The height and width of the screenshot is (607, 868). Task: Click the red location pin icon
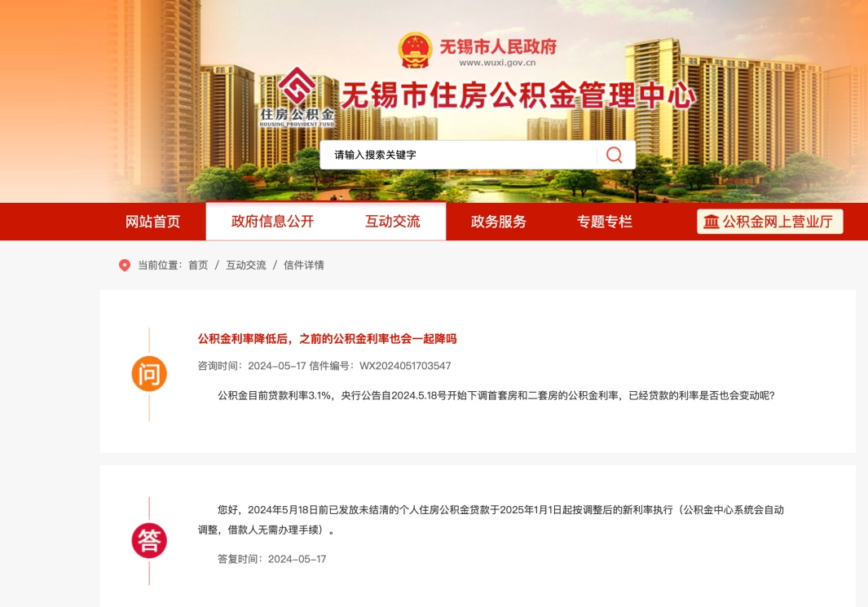click(125, 266)
